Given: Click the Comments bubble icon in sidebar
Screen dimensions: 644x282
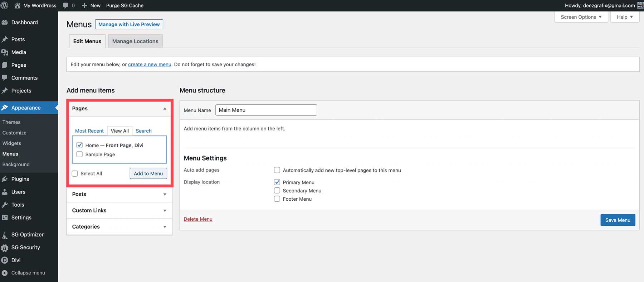Looking at the screenshot, I should pos(5,78).
